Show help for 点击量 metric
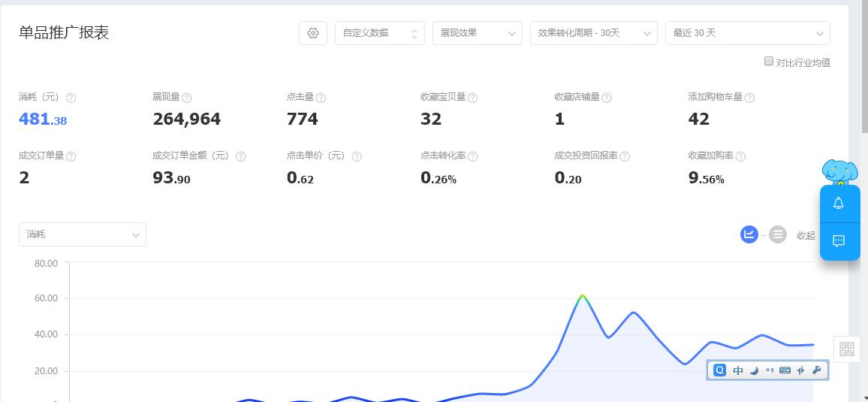Viewport: 868px width, 402px height. click(321, 98)
